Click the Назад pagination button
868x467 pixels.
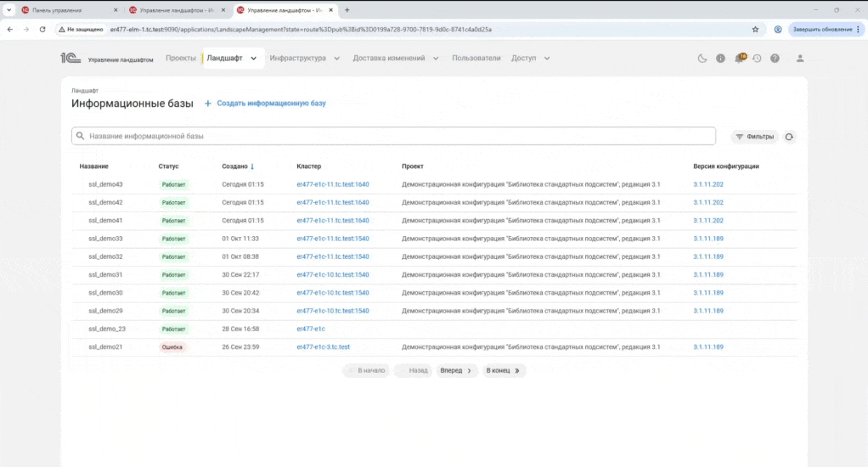click(414, 371)
